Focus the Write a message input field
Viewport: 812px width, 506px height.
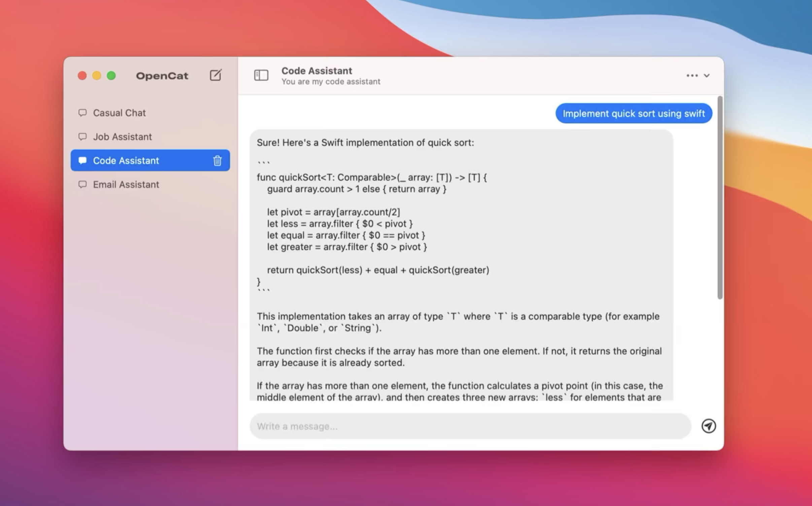[470, 426]
